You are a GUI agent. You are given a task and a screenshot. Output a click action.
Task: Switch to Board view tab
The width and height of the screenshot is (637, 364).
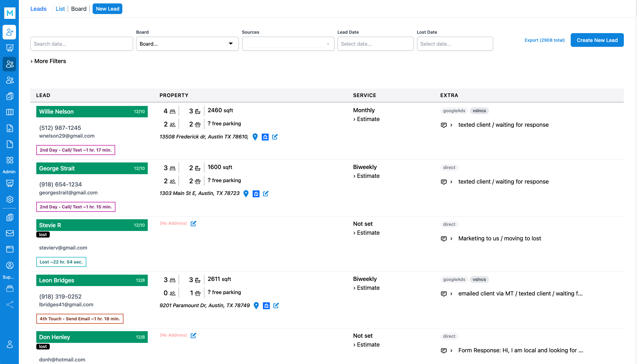(79, 9)
